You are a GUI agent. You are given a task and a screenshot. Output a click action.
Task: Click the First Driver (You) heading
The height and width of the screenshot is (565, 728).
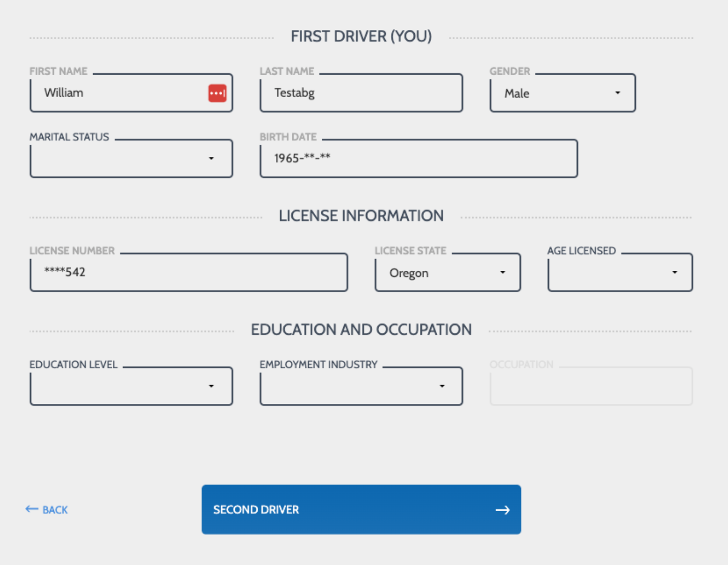361,37
